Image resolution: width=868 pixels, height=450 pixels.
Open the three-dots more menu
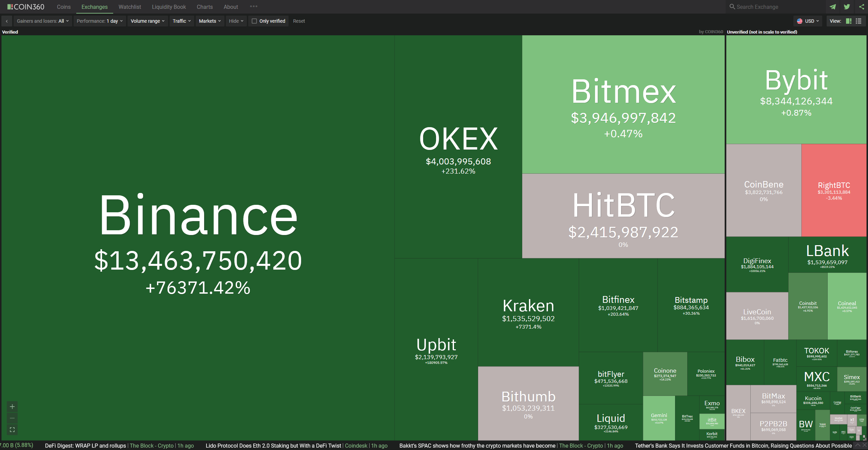[x=254, y=6]
